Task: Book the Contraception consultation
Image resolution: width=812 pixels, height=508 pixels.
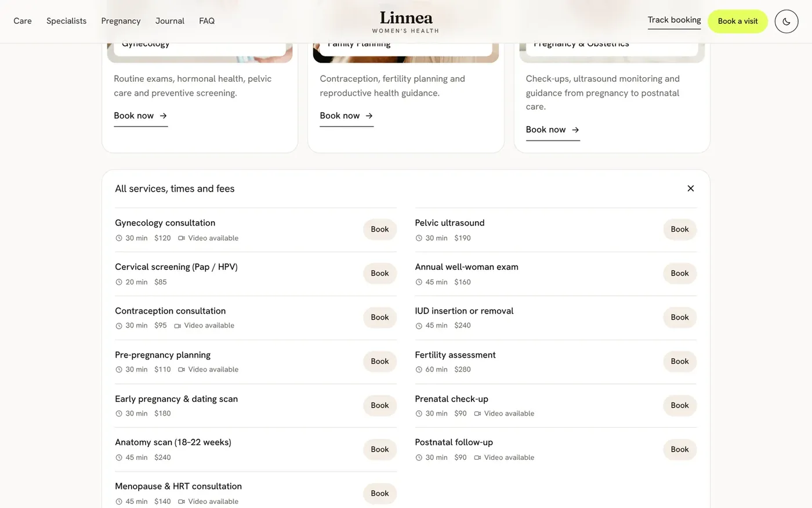Action: 380,318
